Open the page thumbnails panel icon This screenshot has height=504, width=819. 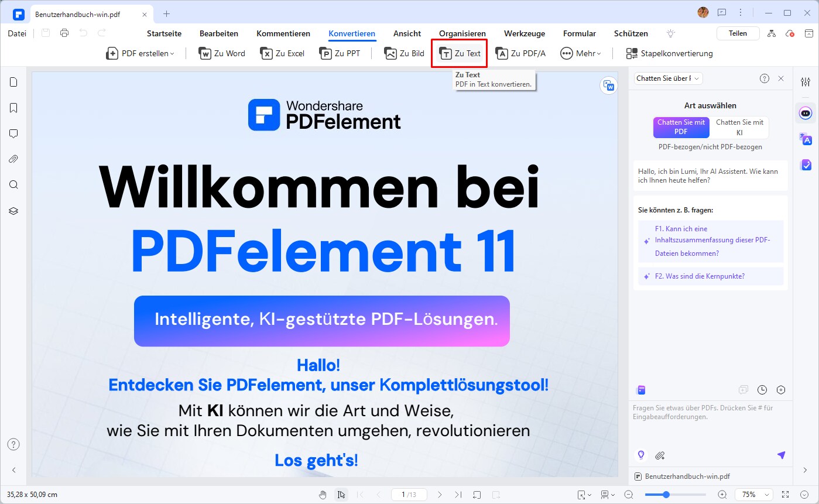pyautogui.click(x=13, y=82)
